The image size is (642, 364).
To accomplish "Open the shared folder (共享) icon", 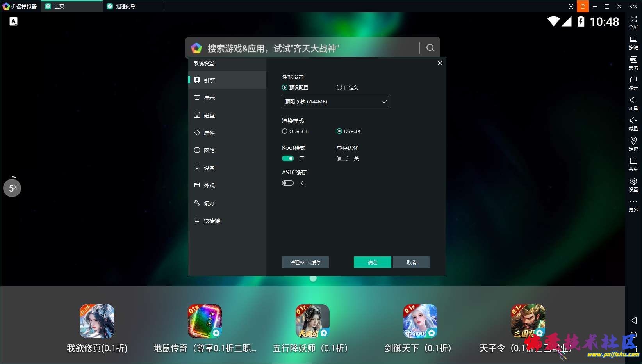I will coord(633,164).
